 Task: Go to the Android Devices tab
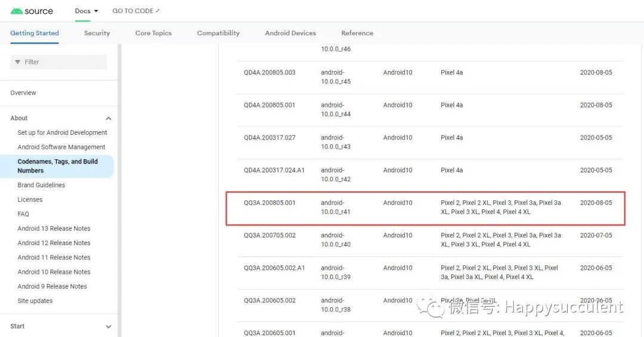click(x=290, y=33)
